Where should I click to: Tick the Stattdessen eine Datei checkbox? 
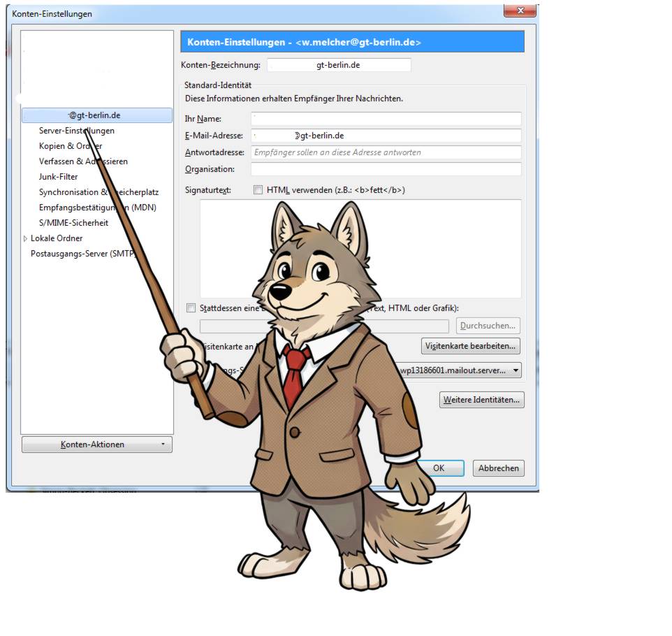pos(191,308)
